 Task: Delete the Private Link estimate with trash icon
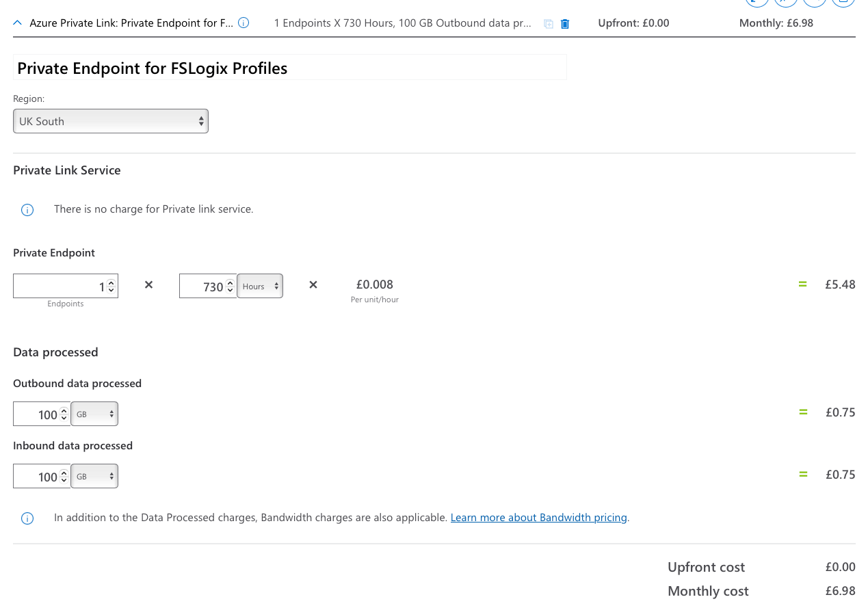click(x=565, y=24)
